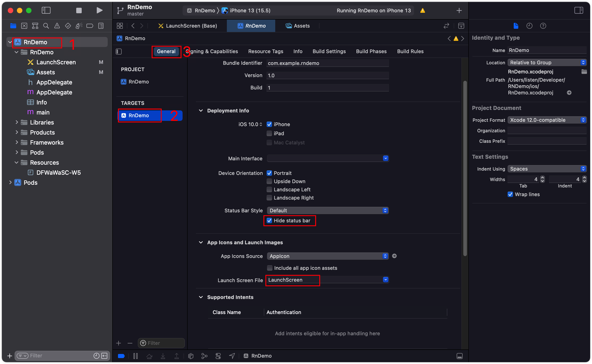Select the Build Settings tab
This screenshot has width=592, height=364.
329,51
